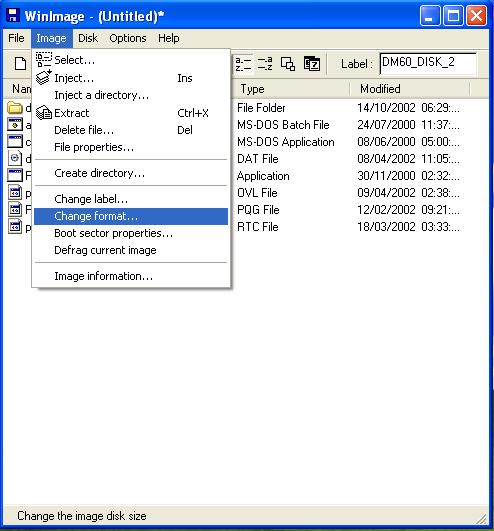The image size is (494, 531).
Task: Maximize the WinImage window
Action: [453, 15]
